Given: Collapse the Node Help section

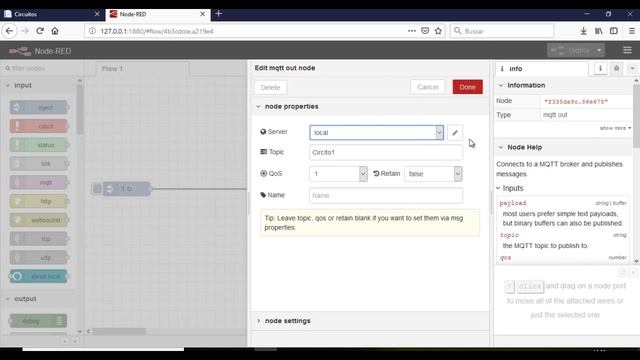Looking at the screenshot, I should pyautogui.click(x=501, y=147).
